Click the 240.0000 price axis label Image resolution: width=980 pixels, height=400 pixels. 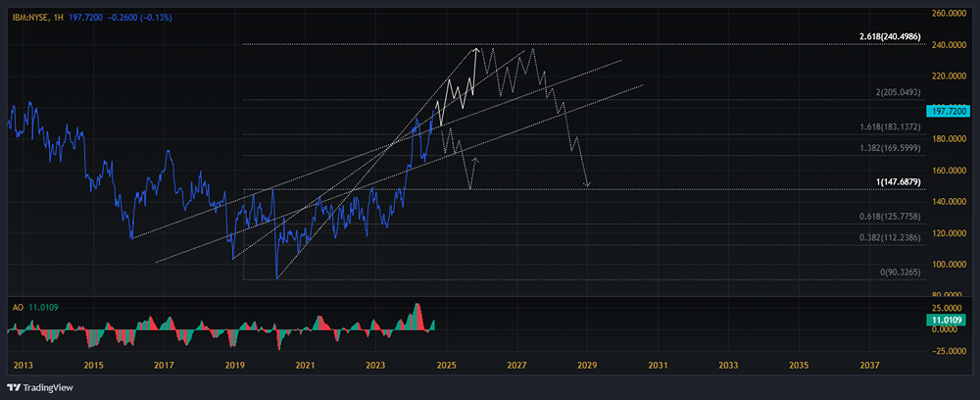click(951, 45)
